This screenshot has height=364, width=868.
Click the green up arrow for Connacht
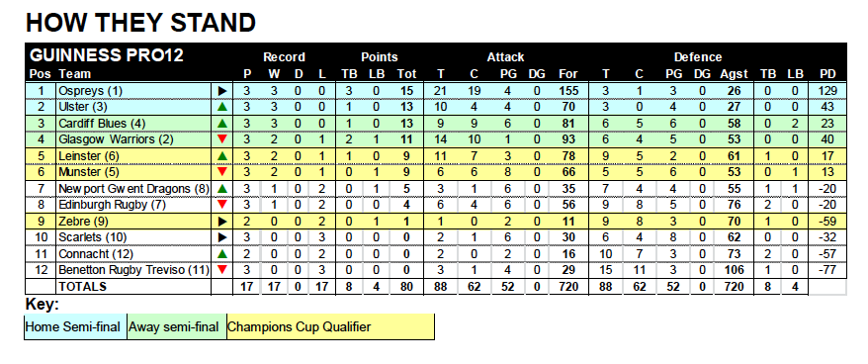[222, 254]
